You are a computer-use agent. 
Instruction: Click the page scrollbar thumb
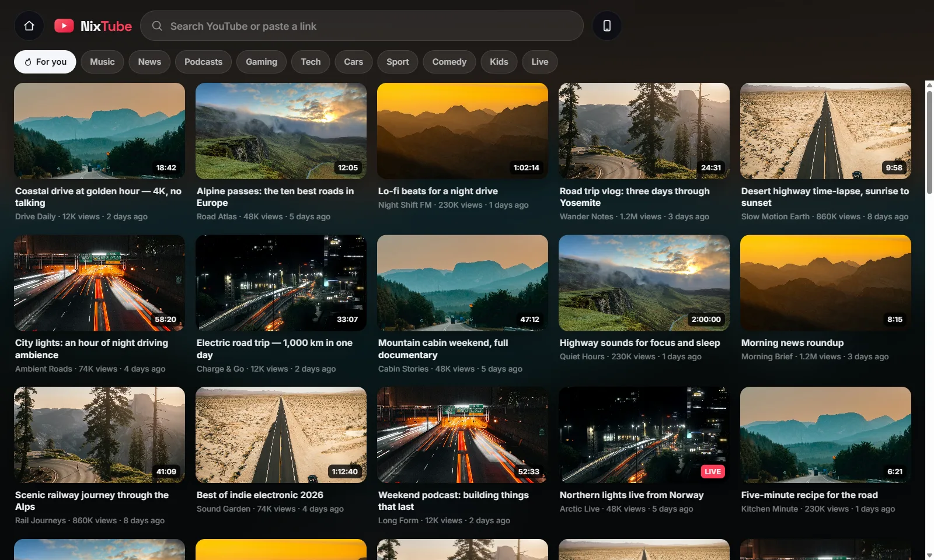[929, 142]
